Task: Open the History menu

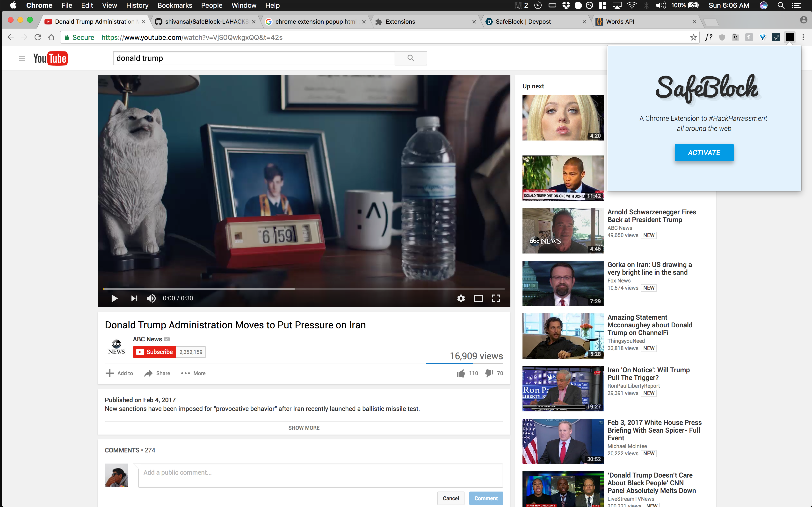Action: coord(137,5)
